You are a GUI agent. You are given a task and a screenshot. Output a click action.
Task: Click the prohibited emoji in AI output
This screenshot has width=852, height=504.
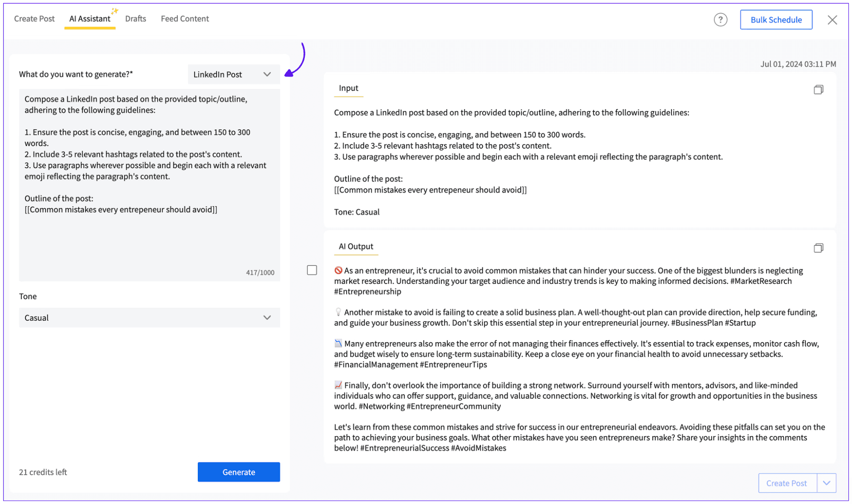click(x=338, y=271)
